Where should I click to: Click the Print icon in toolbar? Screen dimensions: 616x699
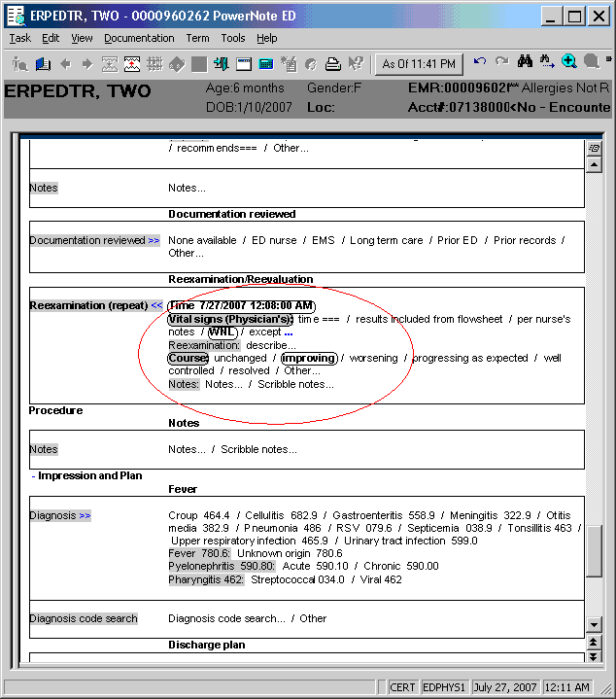point(332,64)
